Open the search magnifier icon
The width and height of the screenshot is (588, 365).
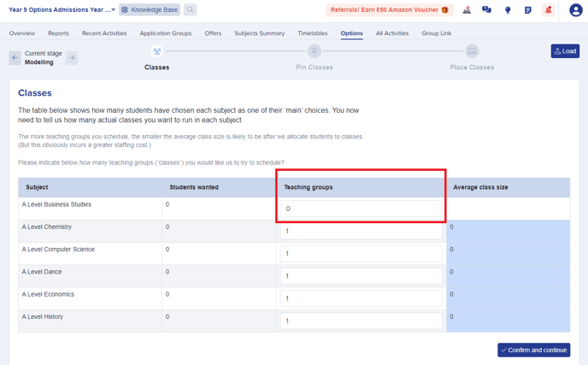point(190,9)
